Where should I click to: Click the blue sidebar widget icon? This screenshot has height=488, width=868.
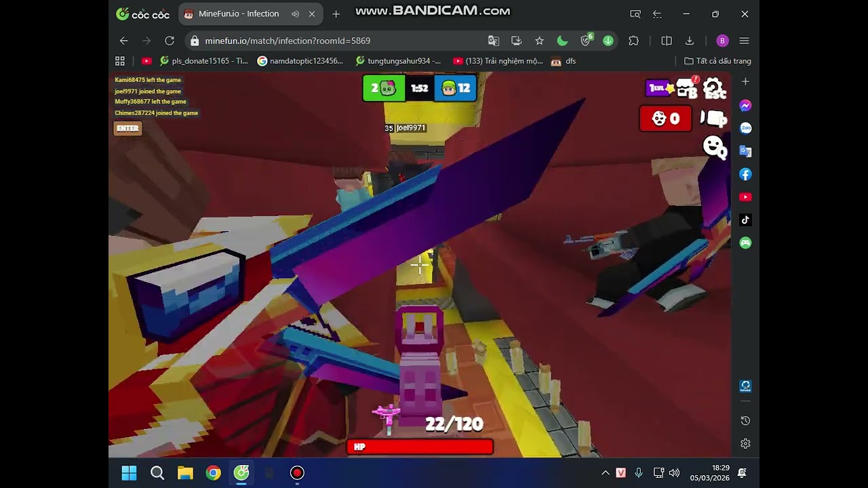(x=745, y=386)
